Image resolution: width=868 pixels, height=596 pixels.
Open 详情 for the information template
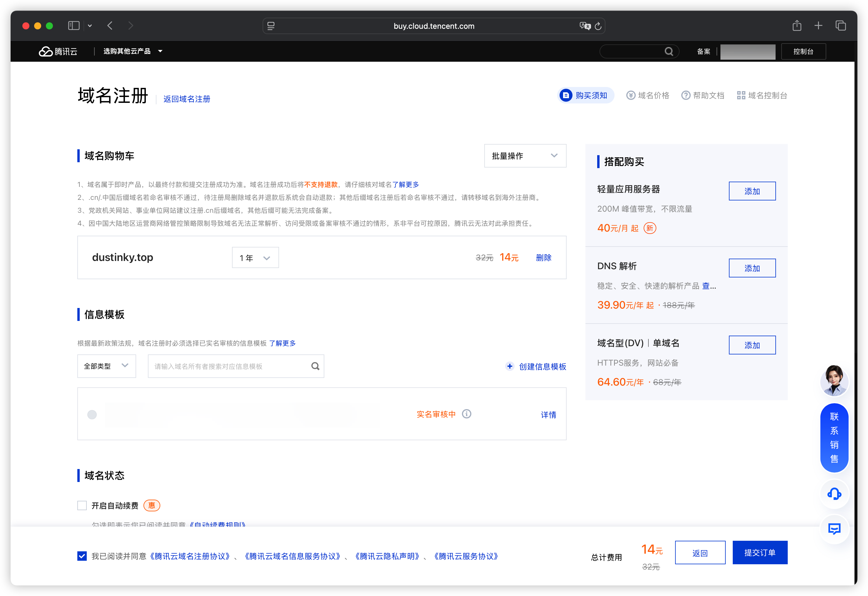click(x=548, y=414)
